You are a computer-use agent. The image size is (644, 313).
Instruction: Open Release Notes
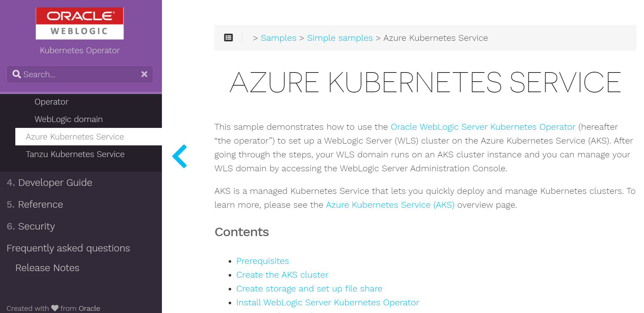click(47, 268)
